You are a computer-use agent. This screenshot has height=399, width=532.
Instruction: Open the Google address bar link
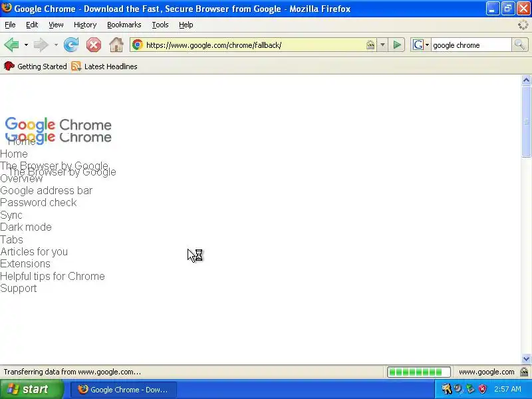coord(46,191)
